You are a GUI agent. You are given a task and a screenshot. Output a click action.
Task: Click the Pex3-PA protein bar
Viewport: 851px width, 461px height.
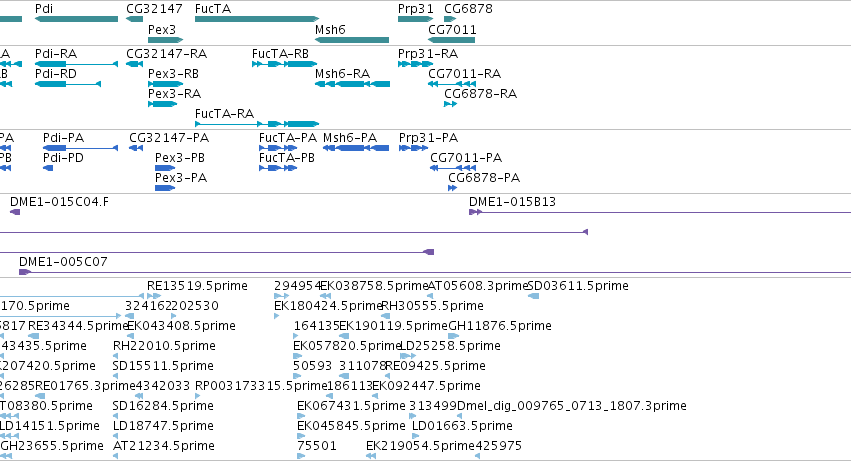pos(165,188)
